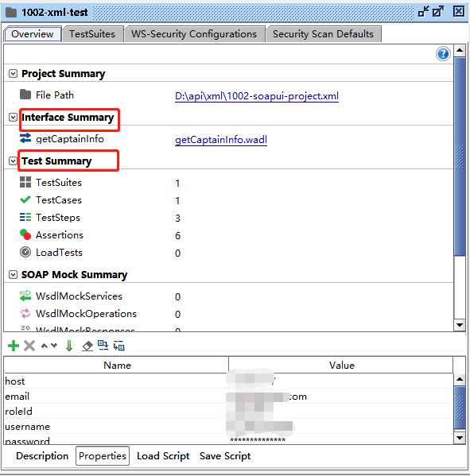Click properties table scrollbar down arrow

[460, 438]
